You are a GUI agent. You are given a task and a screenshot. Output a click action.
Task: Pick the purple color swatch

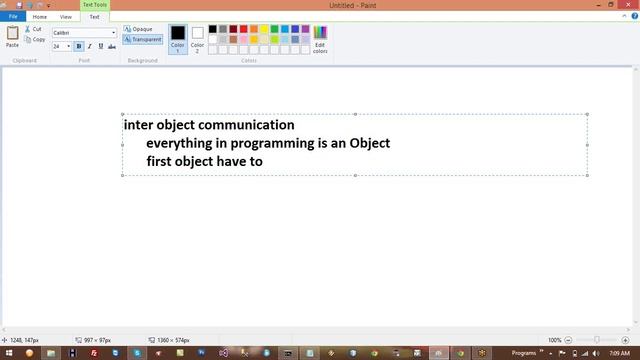click(x=305, y=29)
